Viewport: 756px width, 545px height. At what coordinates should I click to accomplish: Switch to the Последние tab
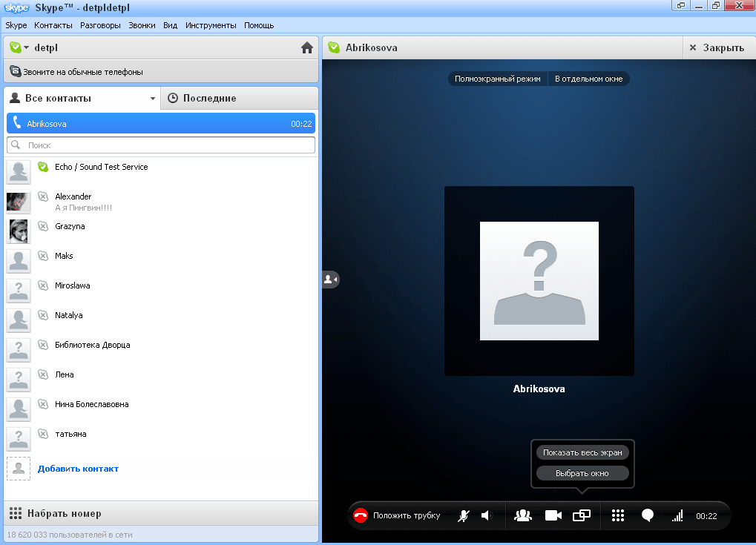click(x=209, y=99)
